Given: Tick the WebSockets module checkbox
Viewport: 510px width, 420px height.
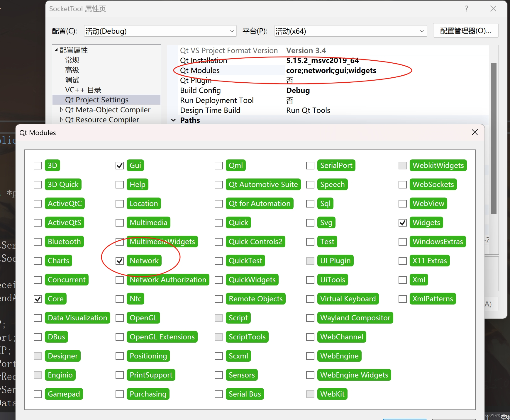Looking at the screenshot, I should tap(403, 185).
